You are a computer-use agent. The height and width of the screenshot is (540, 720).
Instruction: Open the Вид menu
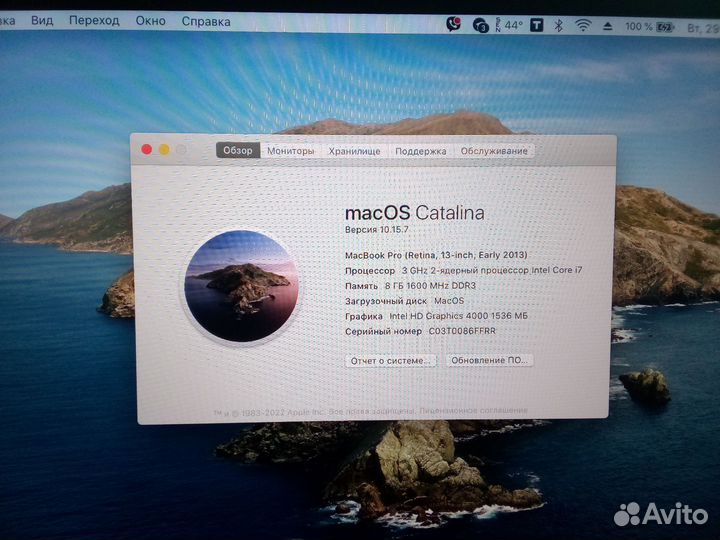pos(42,21)
